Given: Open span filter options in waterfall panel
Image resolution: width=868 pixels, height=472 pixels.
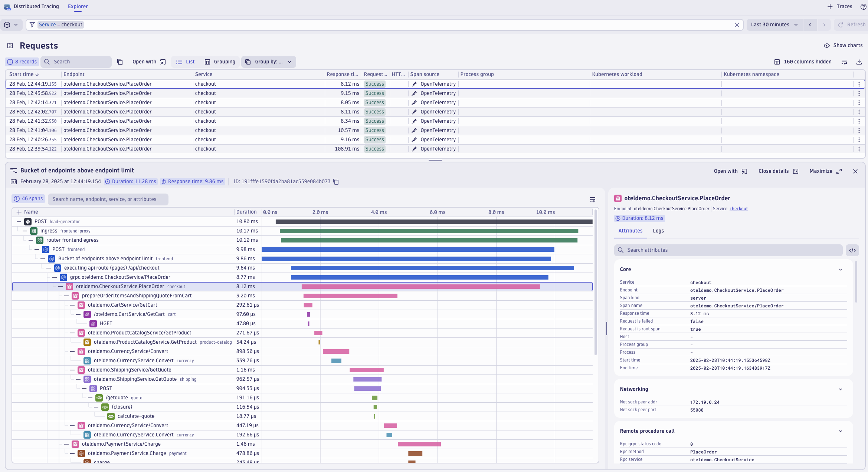Looking at the screenshot, I should click(x=593, y=199).
